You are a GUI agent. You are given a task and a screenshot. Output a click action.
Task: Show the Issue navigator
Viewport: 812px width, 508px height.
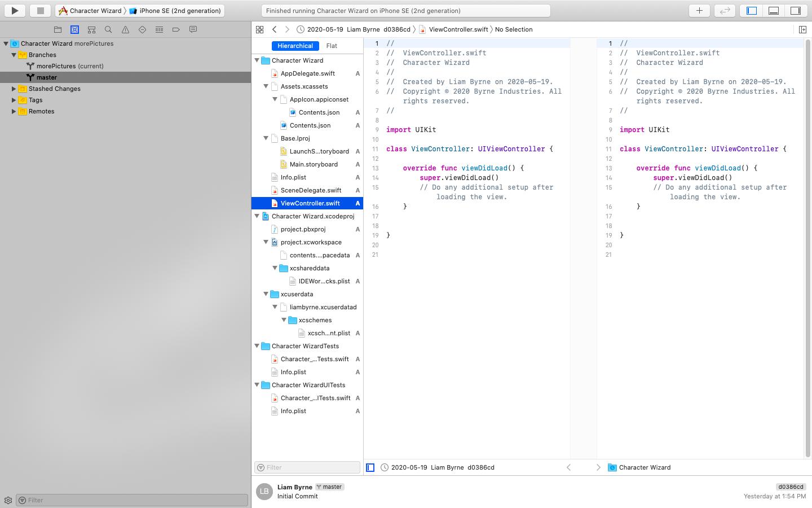(125, 29)
